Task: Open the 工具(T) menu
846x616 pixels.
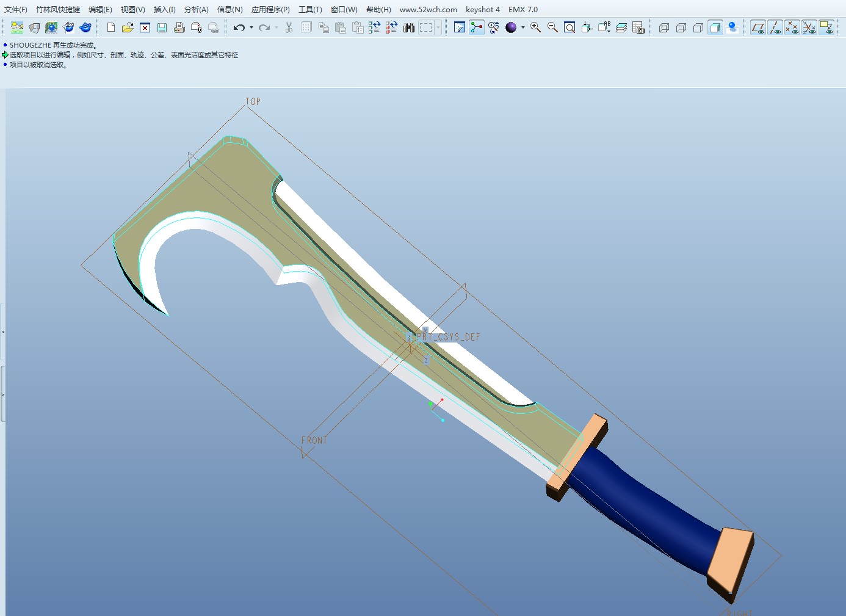Action: point(310,10)
